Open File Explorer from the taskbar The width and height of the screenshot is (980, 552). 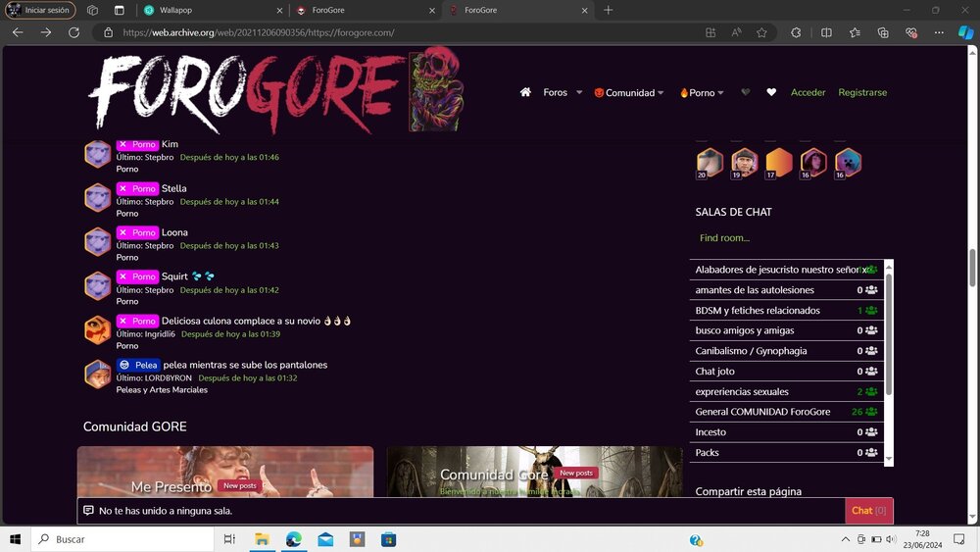[262, 539]
